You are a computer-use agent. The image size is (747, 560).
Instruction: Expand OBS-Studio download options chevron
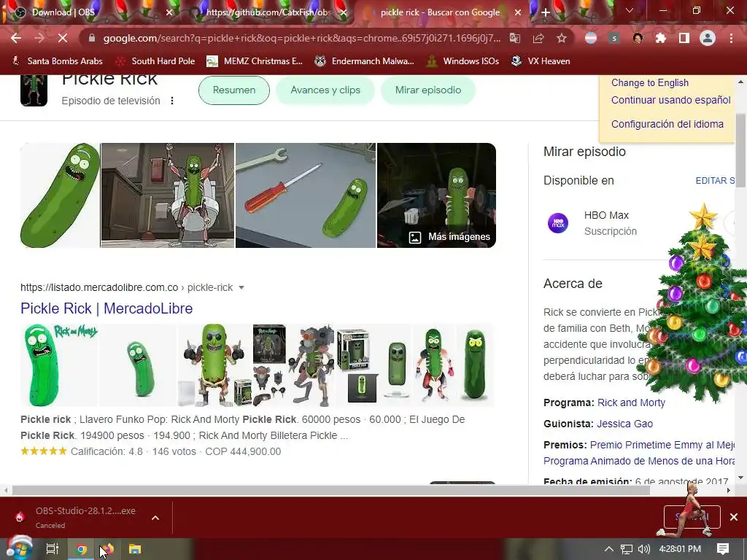click(155, 518)
